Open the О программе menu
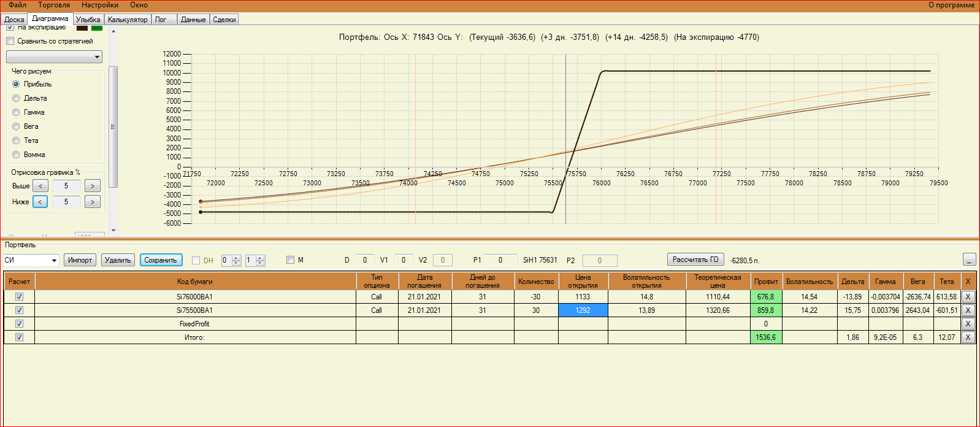This screenshot has width=980, height=427. pyautogui.click(x=951, y=5)
